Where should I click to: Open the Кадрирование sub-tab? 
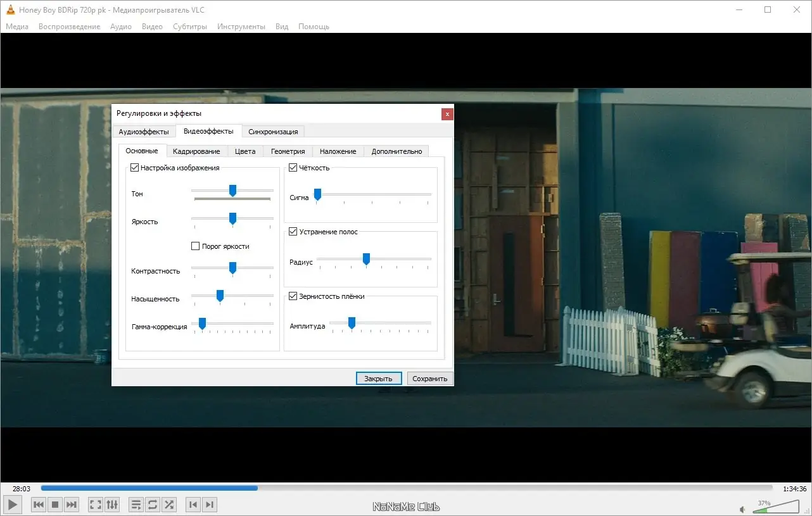[196, 151]
